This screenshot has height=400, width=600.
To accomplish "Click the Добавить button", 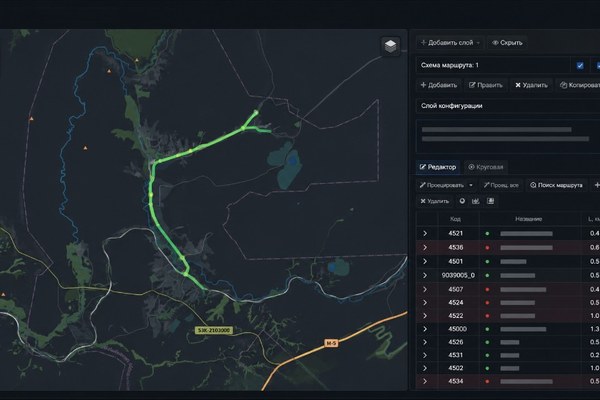I will coord(439,85).
